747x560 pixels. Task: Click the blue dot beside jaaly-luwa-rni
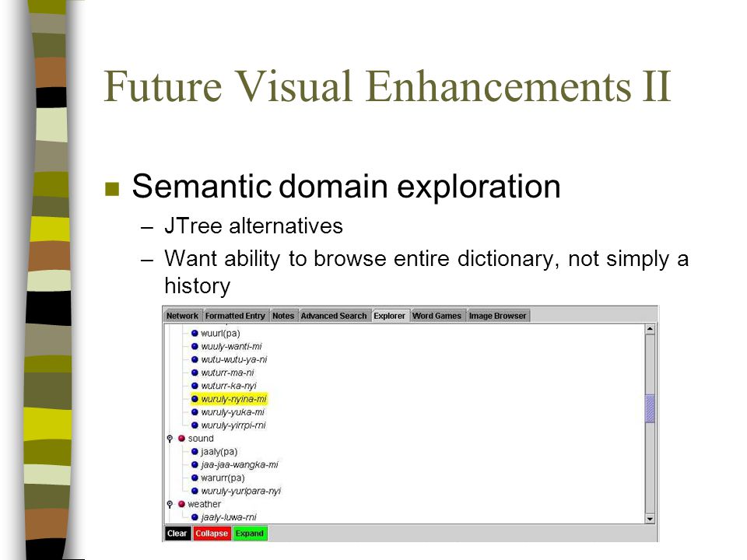195,517
